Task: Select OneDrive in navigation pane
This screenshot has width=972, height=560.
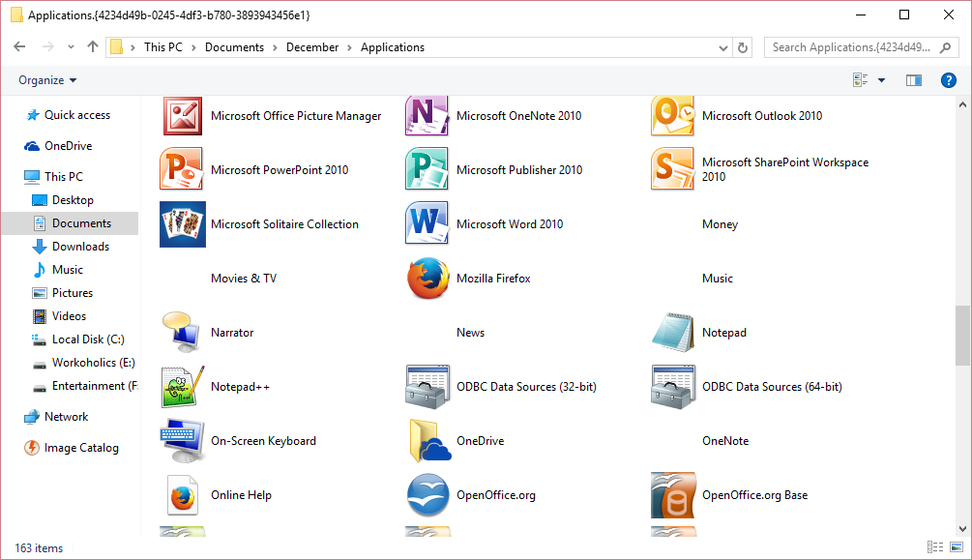Action: [x=70, y=146]
